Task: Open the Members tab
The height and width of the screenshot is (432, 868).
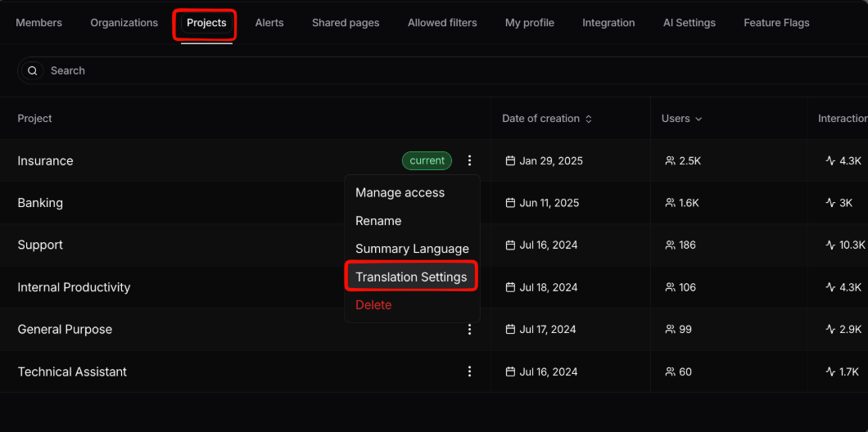Action: tap(38, 23)
